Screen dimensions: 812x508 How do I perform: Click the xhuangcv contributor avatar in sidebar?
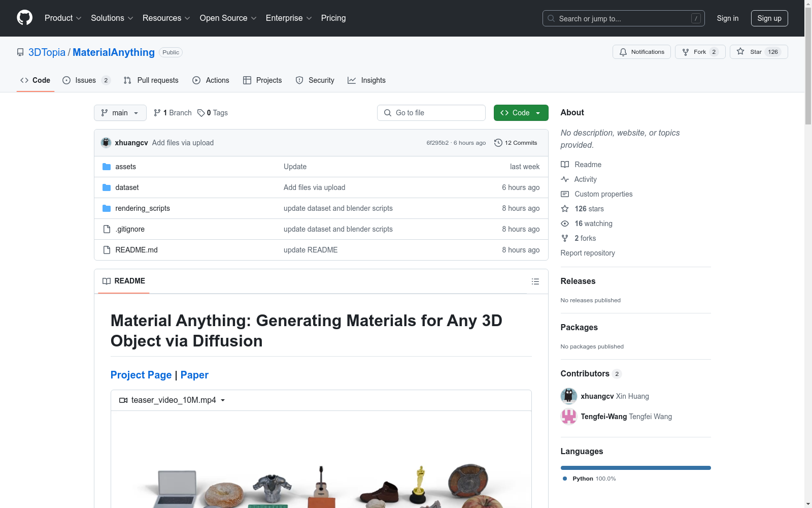point(569,396)
